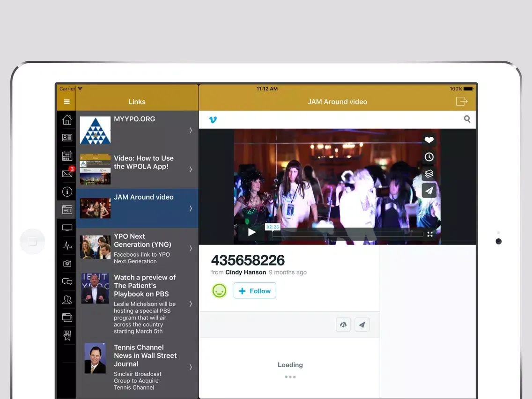Click the download cloud button
This screenshot has width=532, height=399.
coord(343,325)
